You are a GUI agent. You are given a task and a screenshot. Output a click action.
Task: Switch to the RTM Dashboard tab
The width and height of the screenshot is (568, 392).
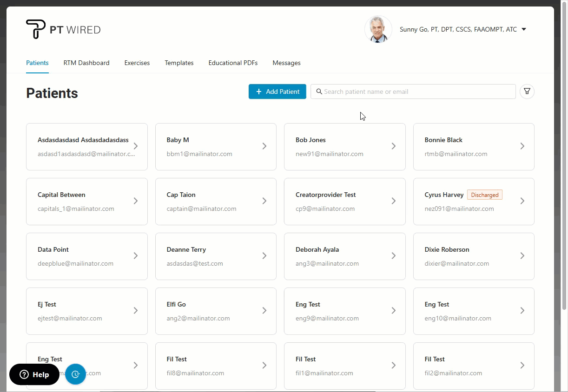coord(86,63)
